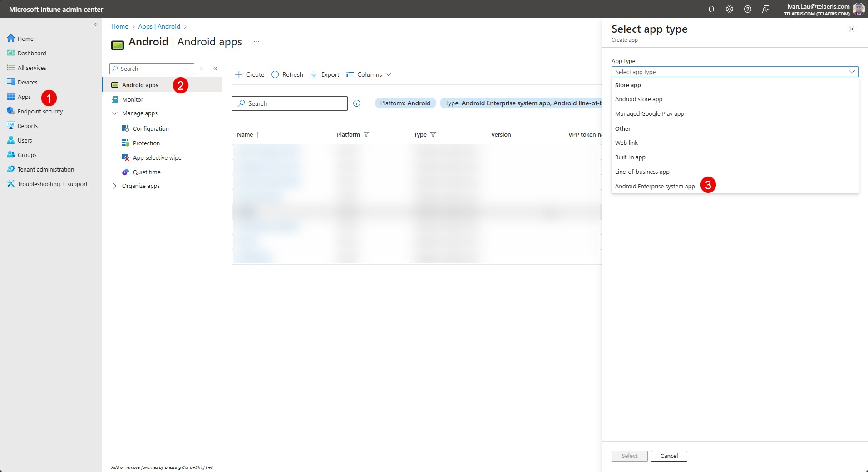Close the Select app type panel
This screenshot has width=868, height=472.
coord(852,29)
